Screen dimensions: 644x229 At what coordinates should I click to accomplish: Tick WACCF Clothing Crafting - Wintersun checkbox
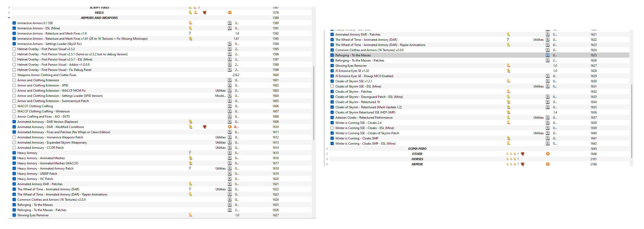tap(14, 111)
